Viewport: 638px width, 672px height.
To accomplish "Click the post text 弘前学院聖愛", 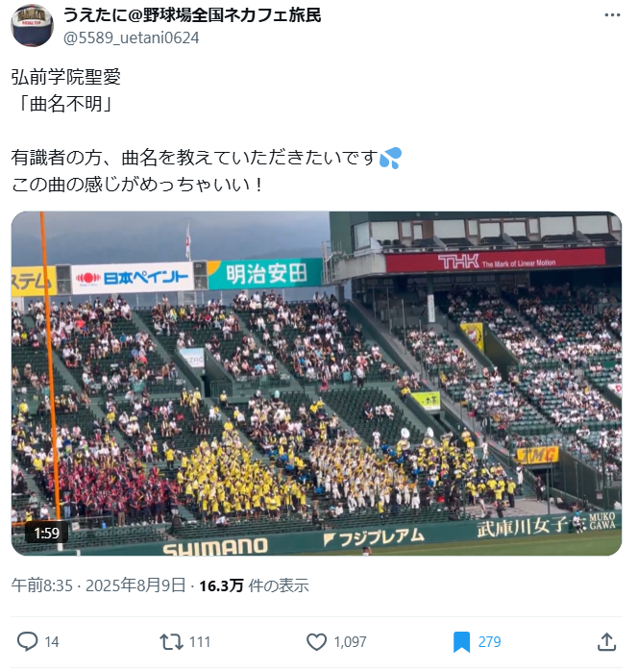I will coord(66,77).
